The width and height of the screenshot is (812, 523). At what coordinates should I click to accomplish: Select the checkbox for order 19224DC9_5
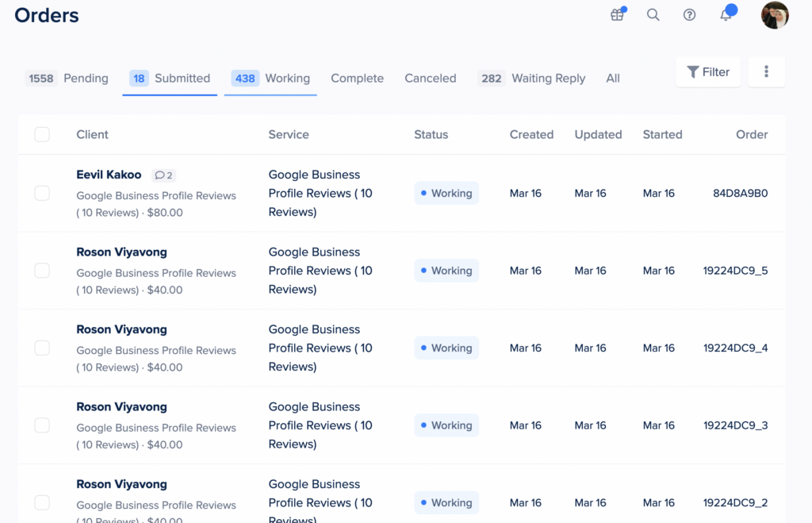[42, 271]
